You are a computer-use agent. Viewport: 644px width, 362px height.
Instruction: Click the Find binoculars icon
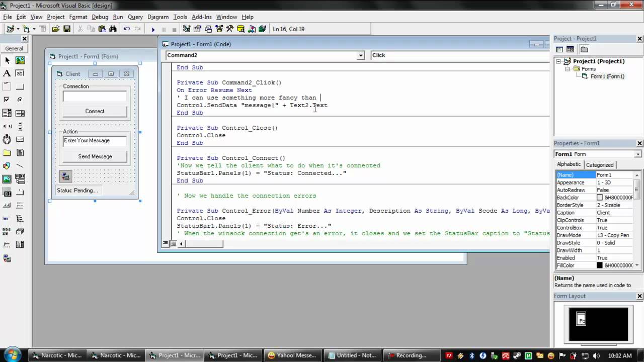click(113, 29)
